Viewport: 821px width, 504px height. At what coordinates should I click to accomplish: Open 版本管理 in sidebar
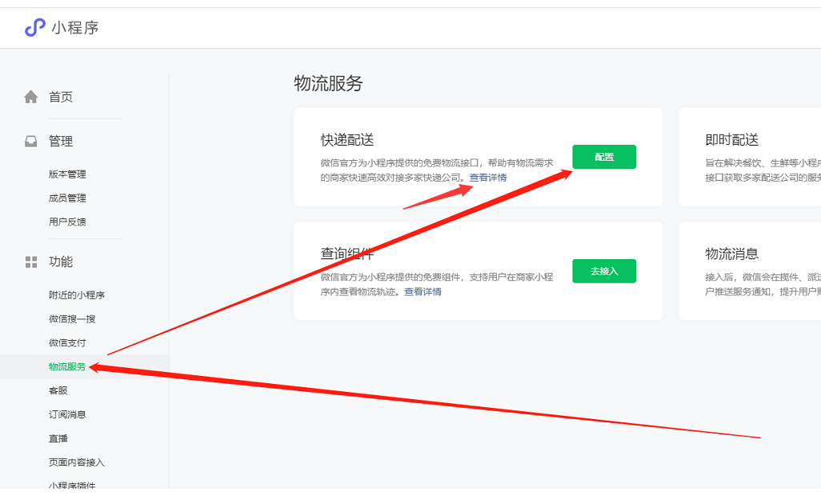click(x=67, y=174)
